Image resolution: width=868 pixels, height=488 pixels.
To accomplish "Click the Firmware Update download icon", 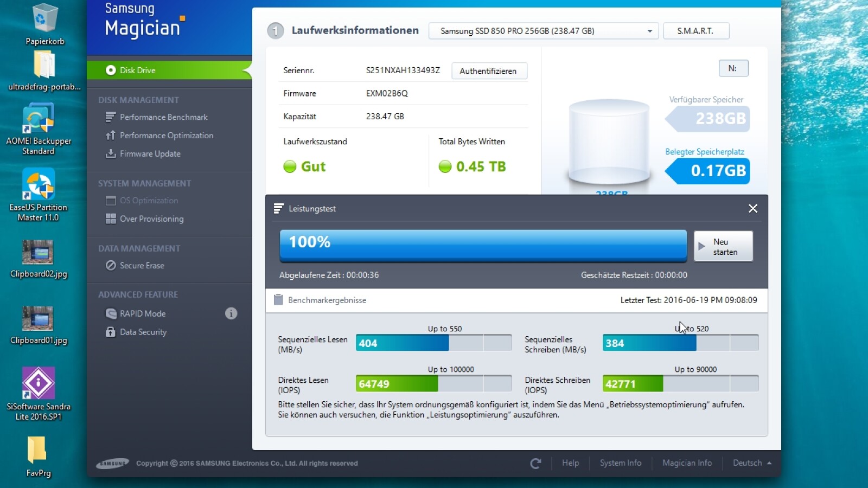I will tap(111, 154).
